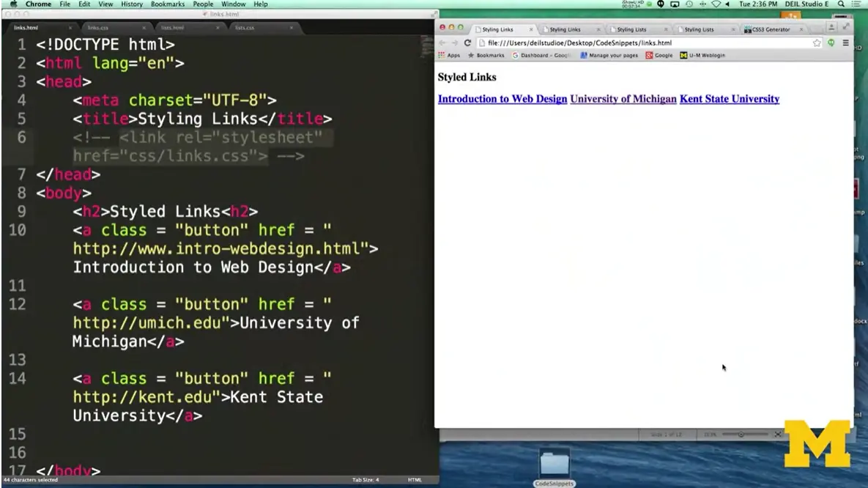Click the browser back arrow
The width and height of the screenshot is (868, 488).
(442, 43)
